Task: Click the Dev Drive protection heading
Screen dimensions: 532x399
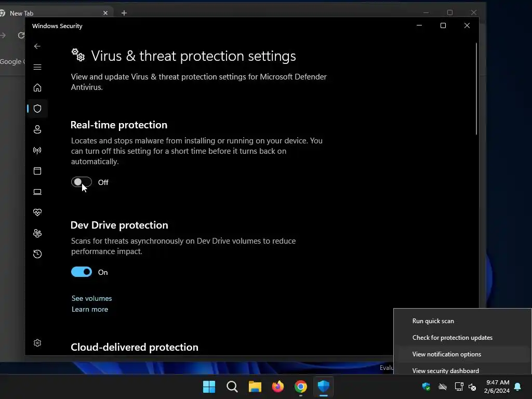Action: pyautogui.click(x=119, y=225)
